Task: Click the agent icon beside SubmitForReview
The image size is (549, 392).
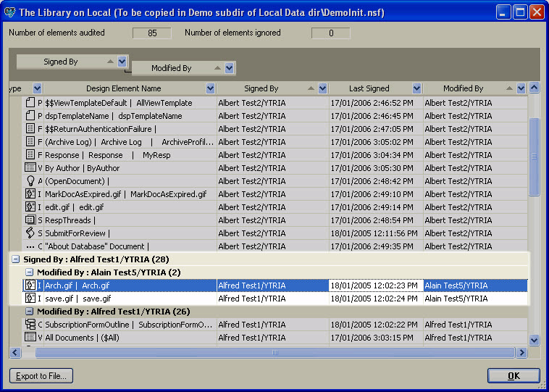Action: (30, 233)
